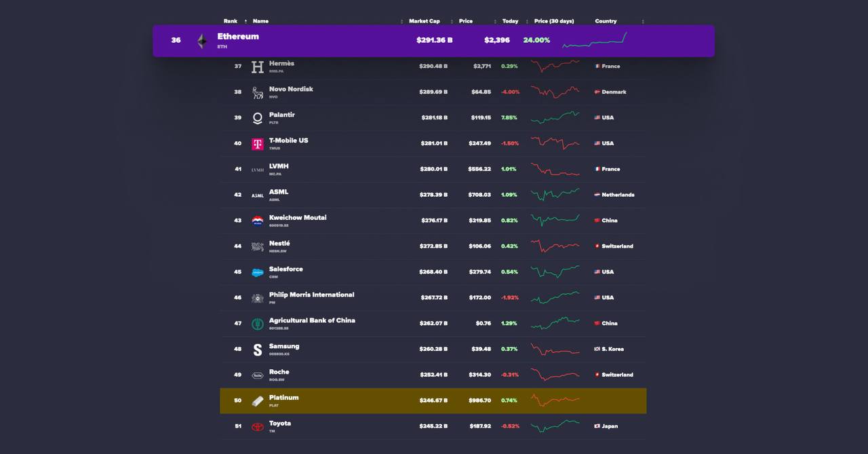The width and height of the screenshot is (868, 454).
Task: Click the S. Korea country label
Action: 612,349
